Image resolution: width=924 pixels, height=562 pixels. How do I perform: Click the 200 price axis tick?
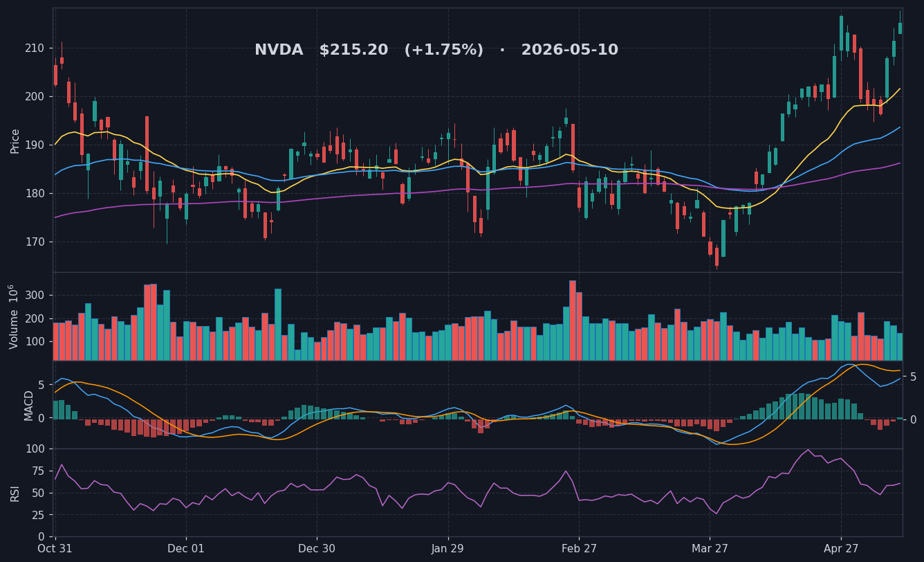pyautogui.click(x=35, y=97)
